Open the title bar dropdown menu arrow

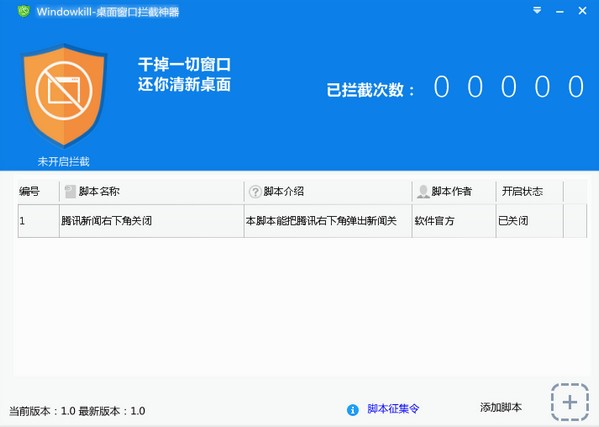(x=537, y=11)
